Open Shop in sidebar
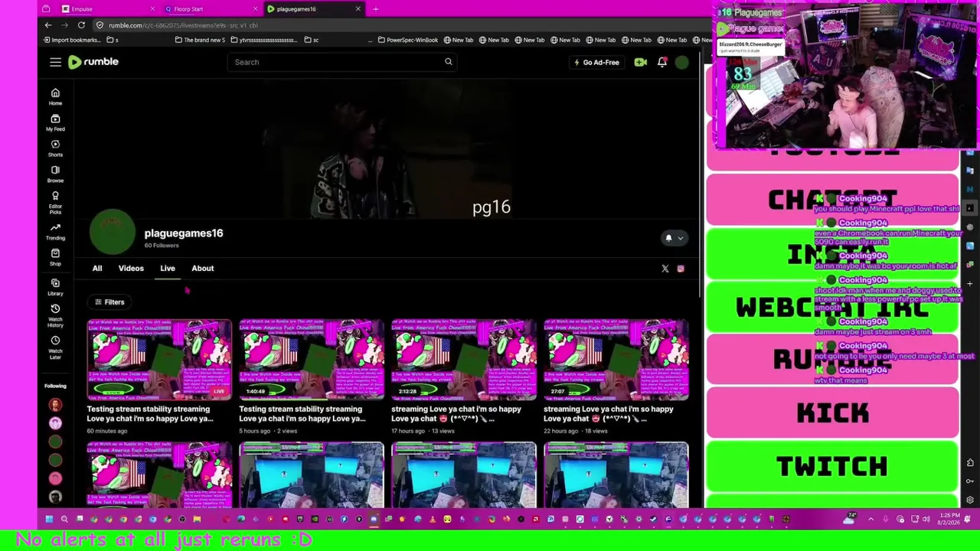 click(55, 257)
